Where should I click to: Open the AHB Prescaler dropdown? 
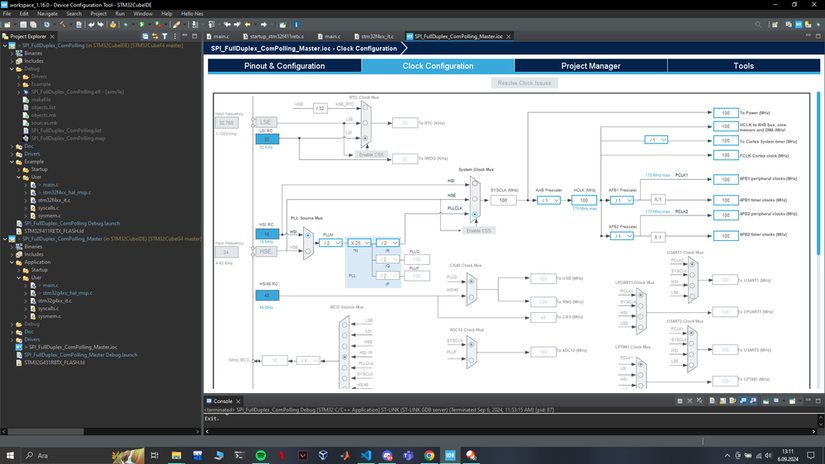click(x=549, y=200)
